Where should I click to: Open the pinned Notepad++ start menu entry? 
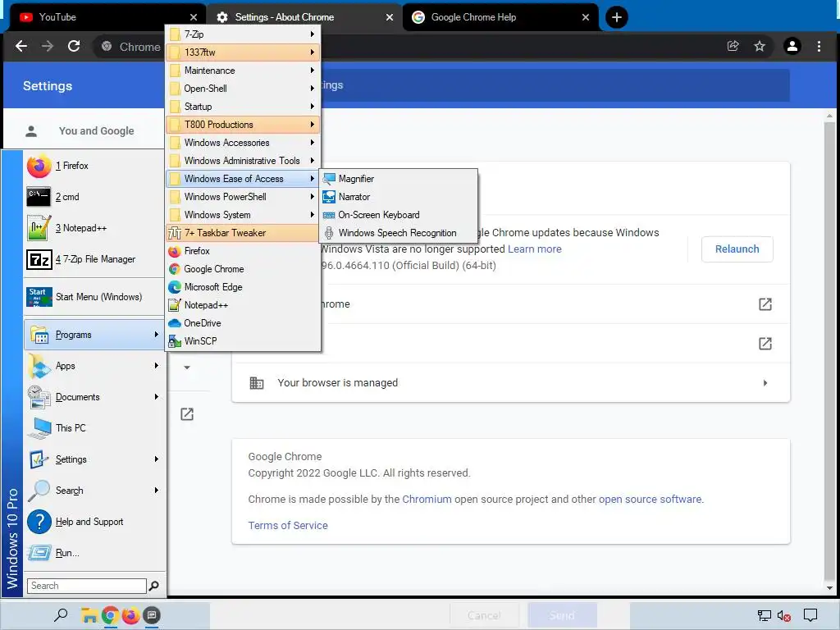click(94, 228)
